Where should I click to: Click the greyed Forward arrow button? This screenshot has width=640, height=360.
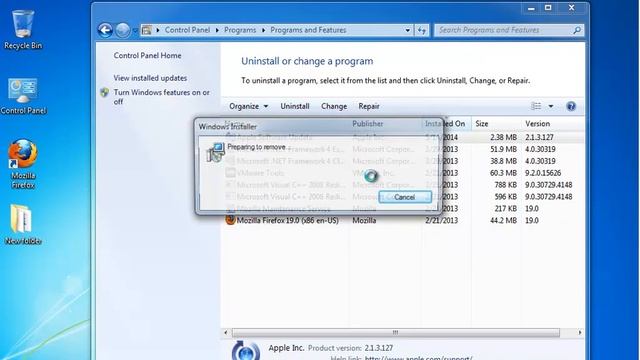coord(122,30)
